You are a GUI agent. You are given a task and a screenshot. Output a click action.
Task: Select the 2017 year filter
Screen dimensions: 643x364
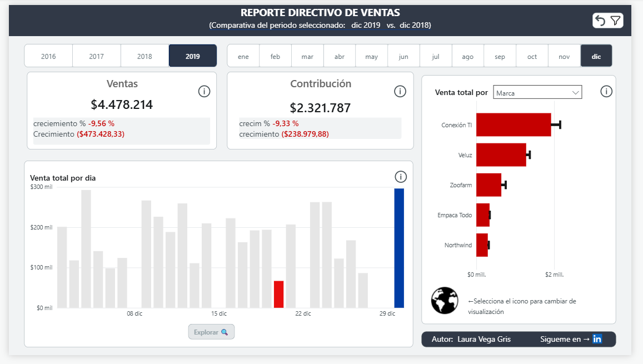pos(96,56)
